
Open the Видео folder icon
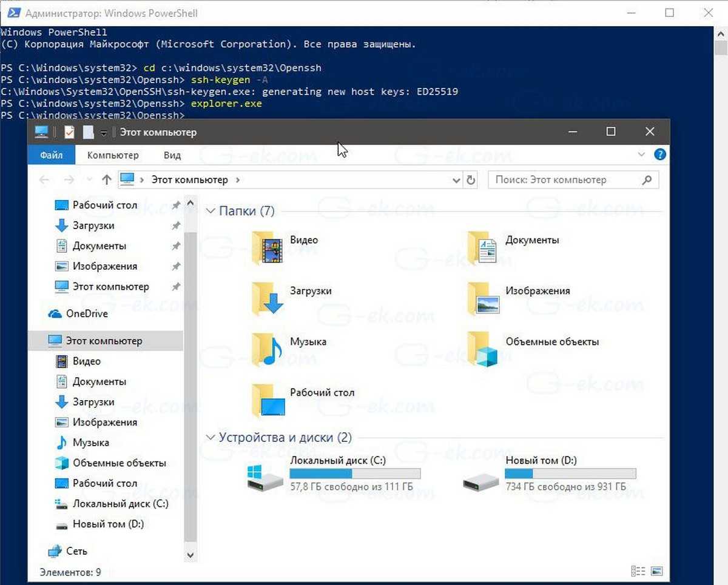pyautogui.click(x=267, y=247)
